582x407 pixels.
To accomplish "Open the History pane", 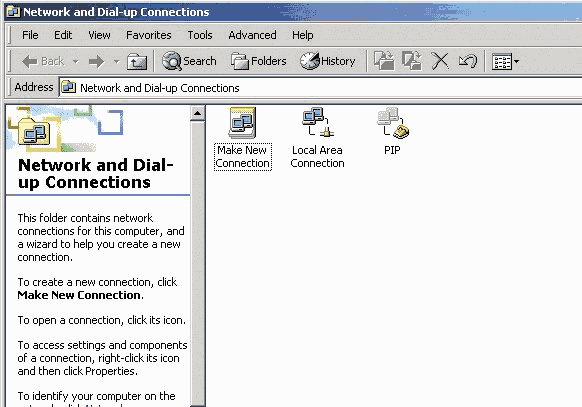I will click(x=328, y=61).
